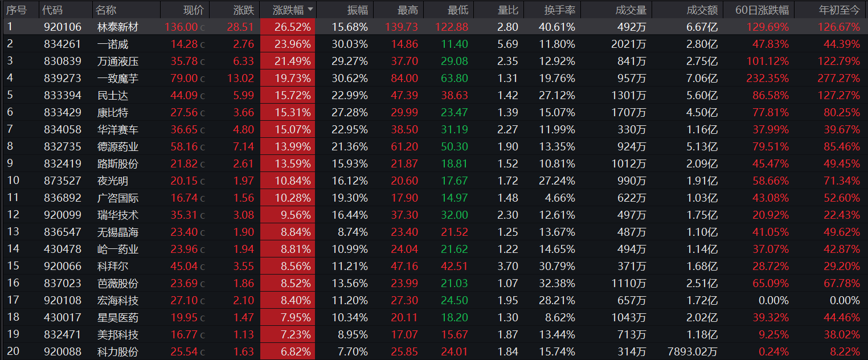Select stock code 834058

[62, 129]
